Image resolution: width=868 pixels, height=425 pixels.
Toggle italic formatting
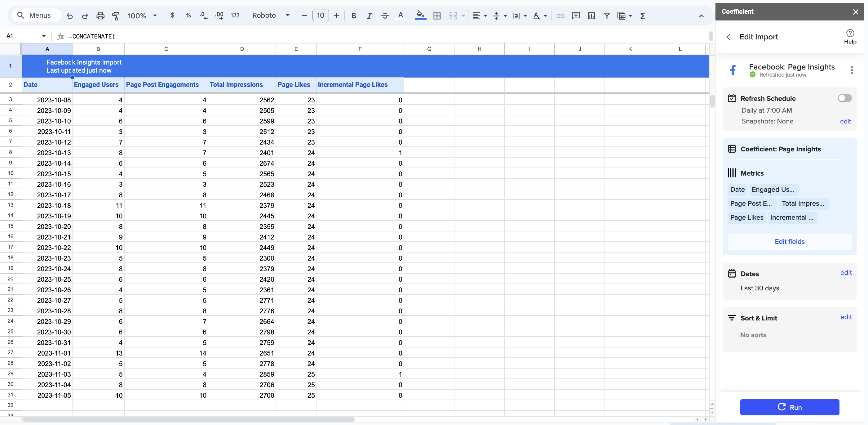[x=369, y=16]
